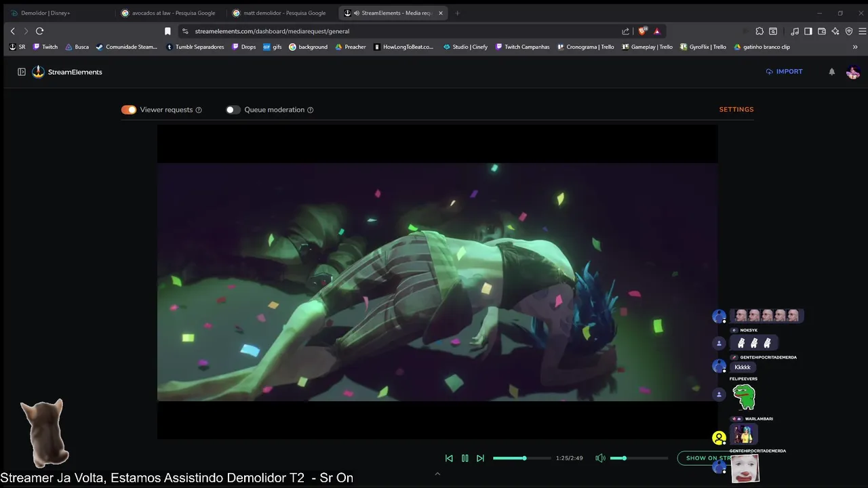The height and width of the screenshot is (488, 868).
Task: Open media playlist music note icon
Action: [795, 31]
